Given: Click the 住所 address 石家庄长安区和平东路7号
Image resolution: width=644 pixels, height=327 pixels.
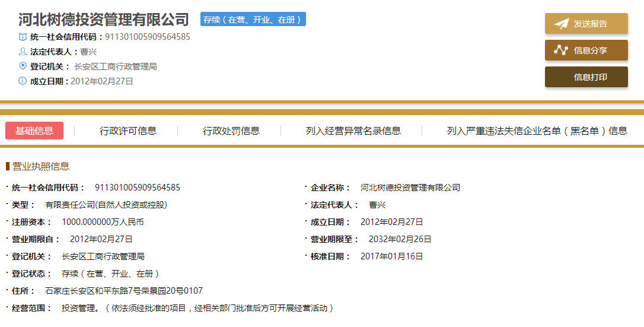Looking at the screenshot, I should click(124, 291).
